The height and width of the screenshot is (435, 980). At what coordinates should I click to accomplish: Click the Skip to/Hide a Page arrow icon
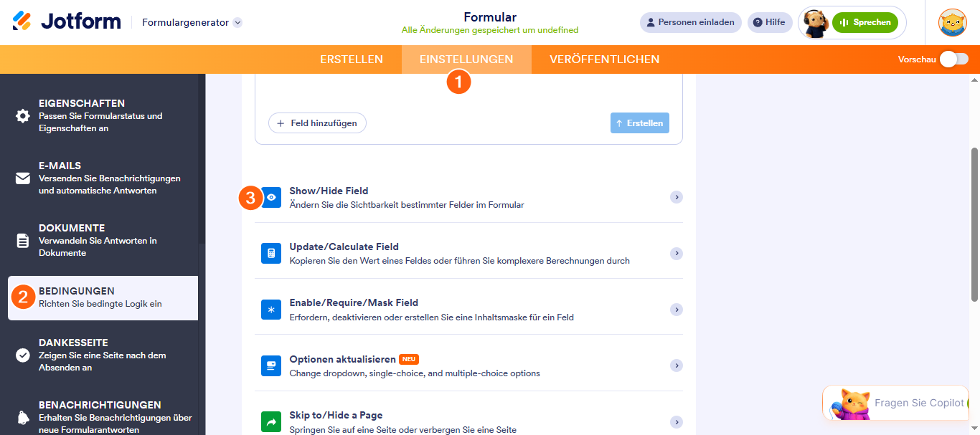pyautogui.click(x=271, y=422)
